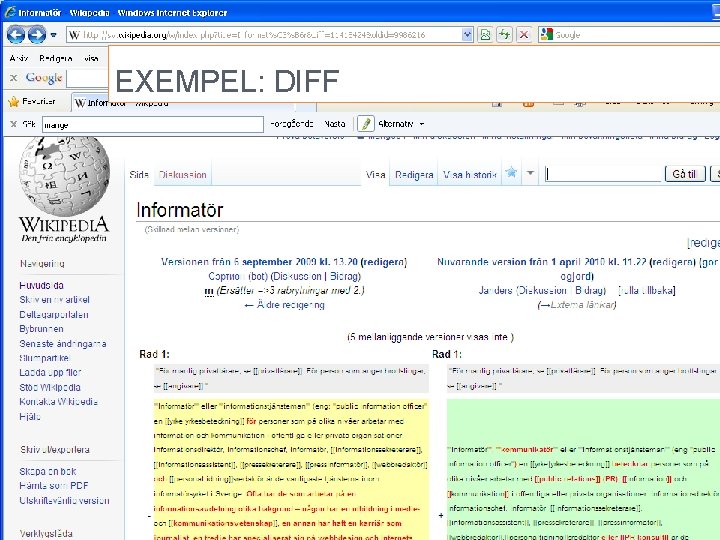Screen dimensions: 720x540
Task: Click the watchlist star icon
Action: [x=511, y=173]
